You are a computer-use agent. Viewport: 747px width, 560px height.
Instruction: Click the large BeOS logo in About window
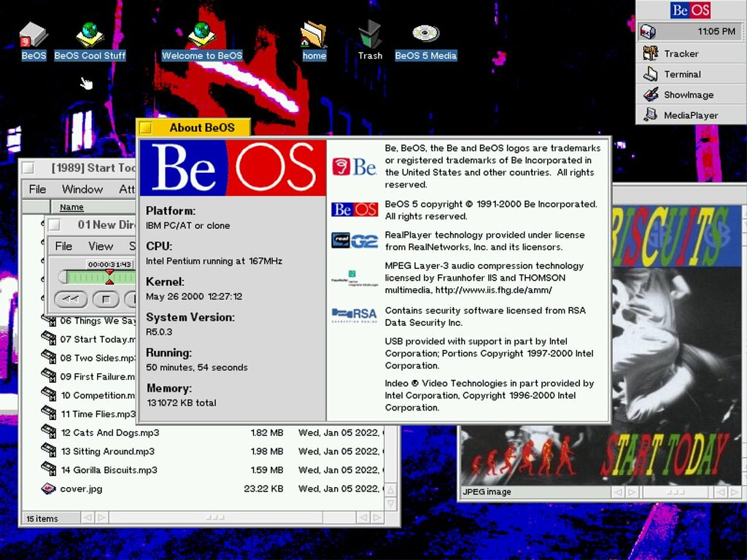(x=233, y=168)
